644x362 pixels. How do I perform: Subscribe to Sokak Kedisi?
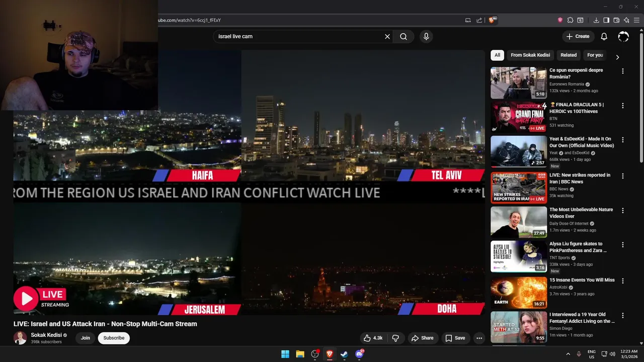pos(114,338)
